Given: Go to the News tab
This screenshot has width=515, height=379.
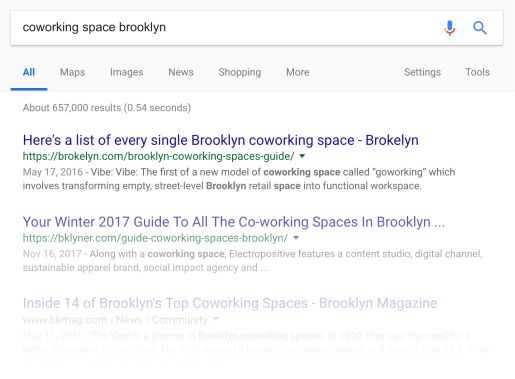Looking at the screenshot, I should 181,72.
